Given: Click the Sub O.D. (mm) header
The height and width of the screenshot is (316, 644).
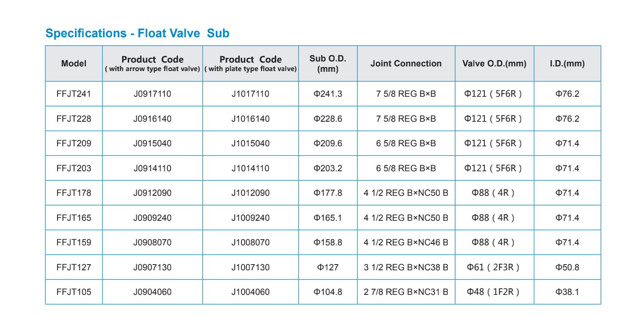Looking at the screenshot, I should coord(328,64).
